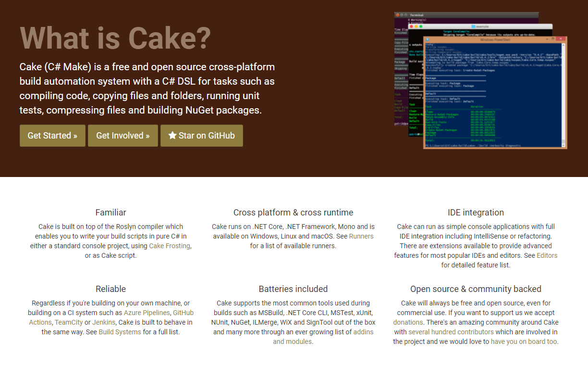Click Star on GitHub button
The image size is (588, 367).
pos(202,136)
